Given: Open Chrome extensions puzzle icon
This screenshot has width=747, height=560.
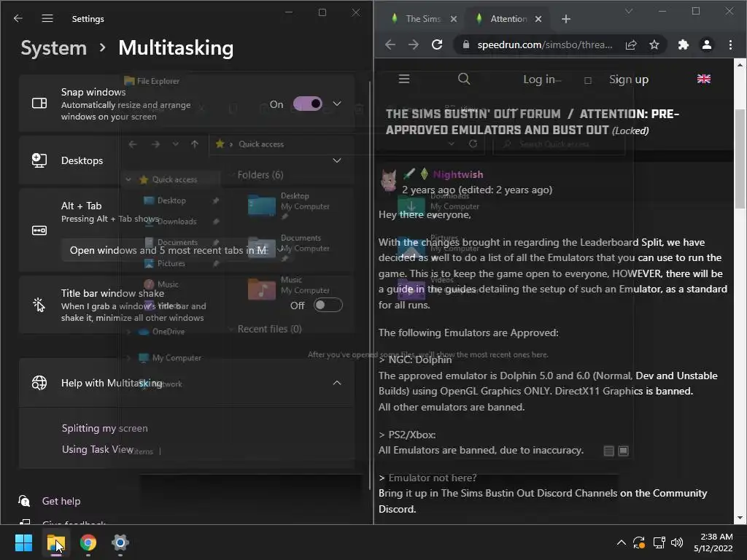Looking at the screenshot, I should point(684,44).
